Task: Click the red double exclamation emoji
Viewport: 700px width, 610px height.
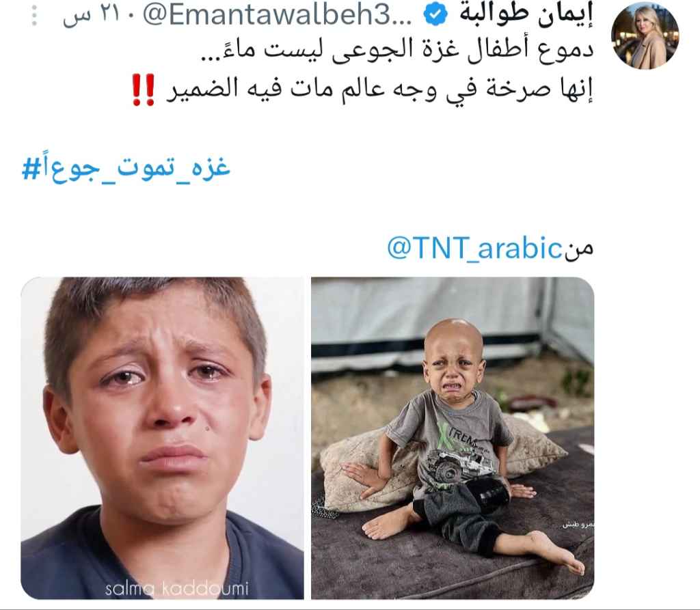Action: (144, 89)
